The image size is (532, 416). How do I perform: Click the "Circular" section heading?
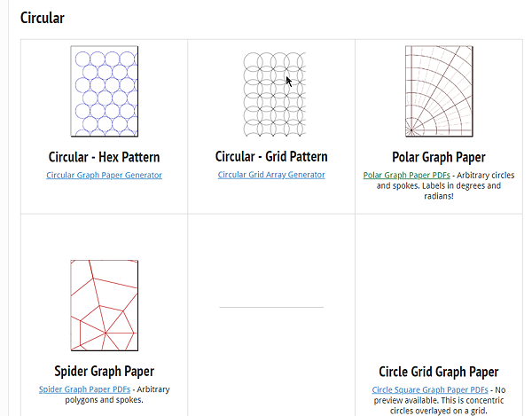42,17
